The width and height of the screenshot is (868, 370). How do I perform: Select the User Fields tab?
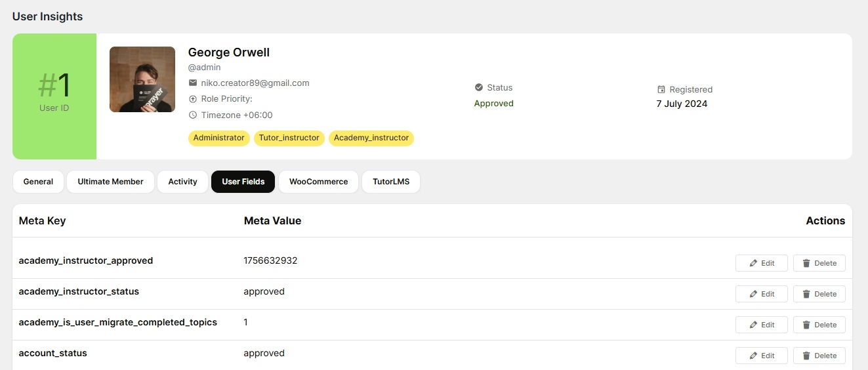tap(243, 182)
